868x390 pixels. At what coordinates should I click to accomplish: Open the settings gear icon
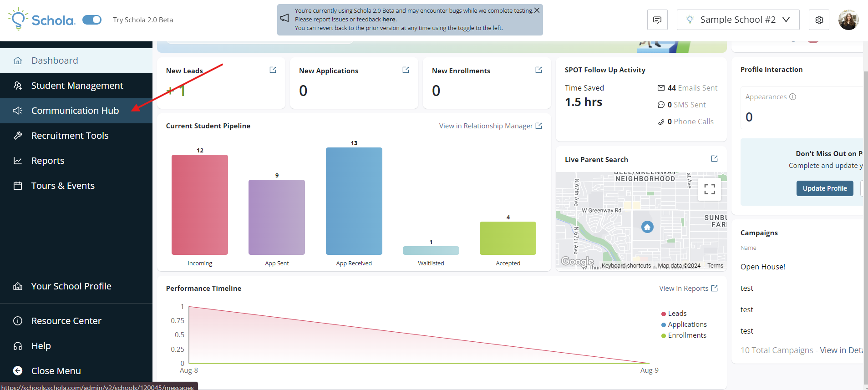pos(819,20)
